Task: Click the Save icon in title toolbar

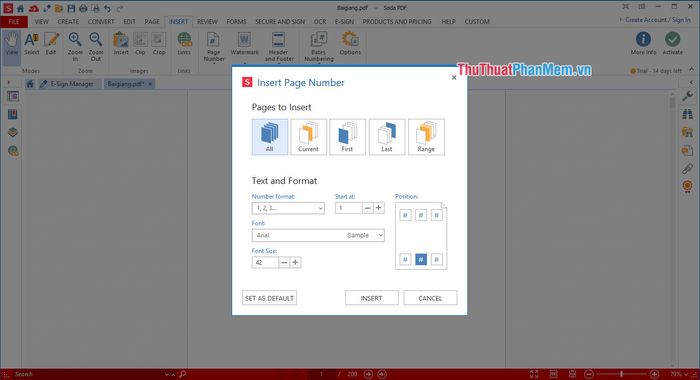Action: pyautogui.click(x=71, y=8)
